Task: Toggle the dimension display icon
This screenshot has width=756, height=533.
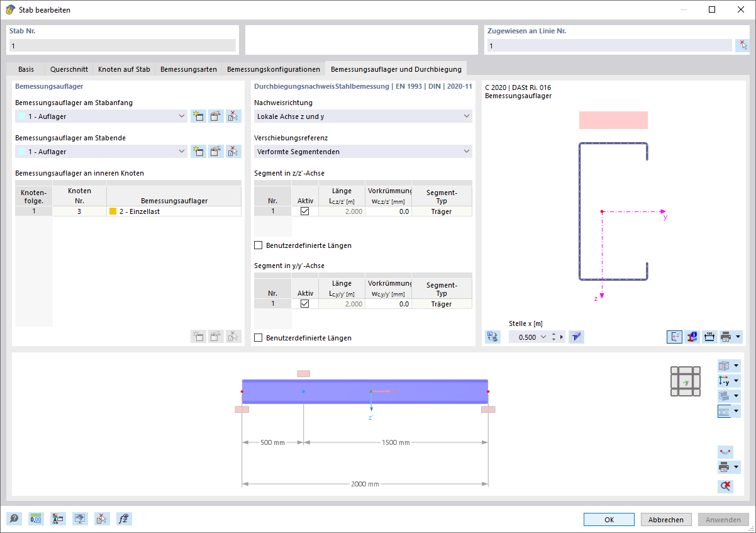Action: (x=709, y=337)
